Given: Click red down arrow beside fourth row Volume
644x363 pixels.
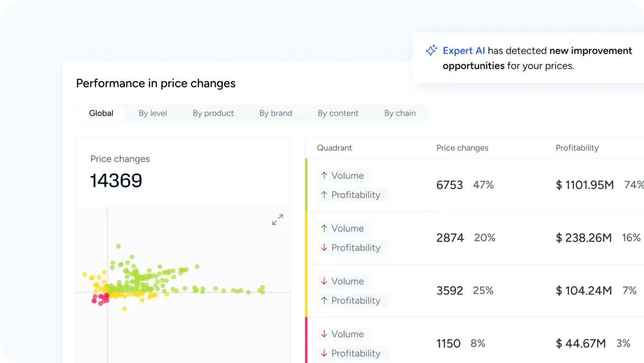Looking at the screenshot, I should point(324,334).
